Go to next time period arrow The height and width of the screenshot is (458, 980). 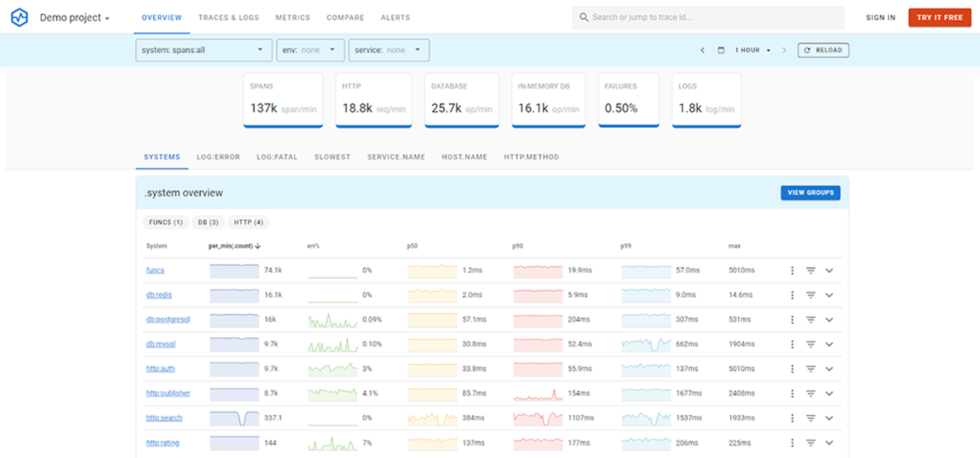tap(784, 50)
